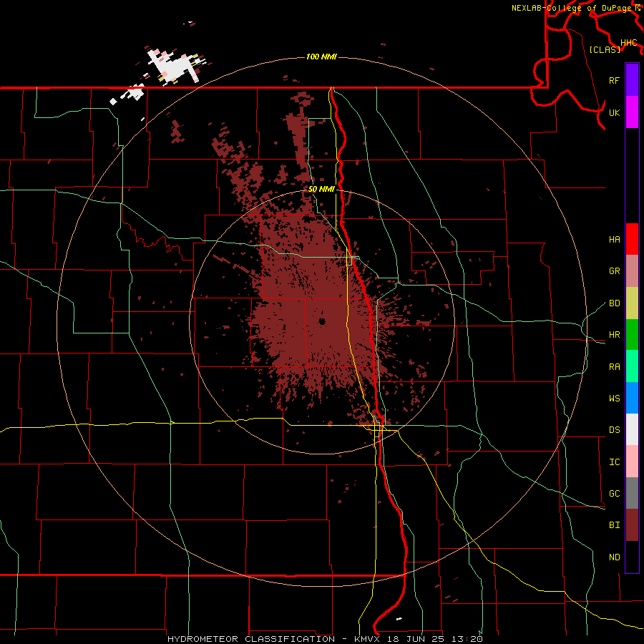Pick the dark green HR legend swatch
The height and width of the screenshot is (644, 644).
click(632, 334)
